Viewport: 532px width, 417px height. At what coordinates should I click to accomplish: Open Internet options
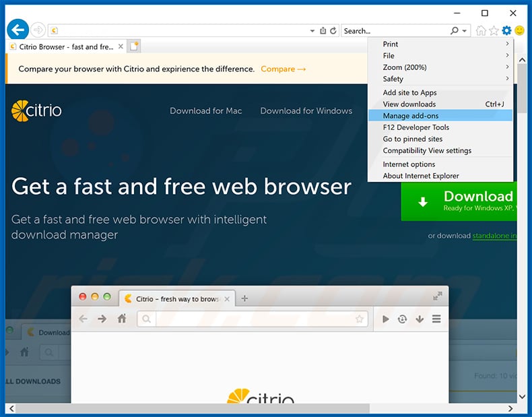pos(440,164)
